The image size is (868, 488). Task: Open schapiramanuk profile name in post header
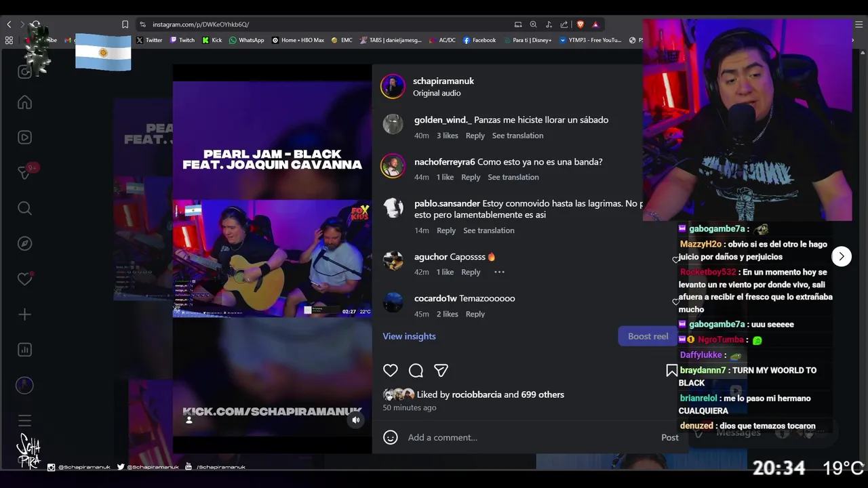443,81
